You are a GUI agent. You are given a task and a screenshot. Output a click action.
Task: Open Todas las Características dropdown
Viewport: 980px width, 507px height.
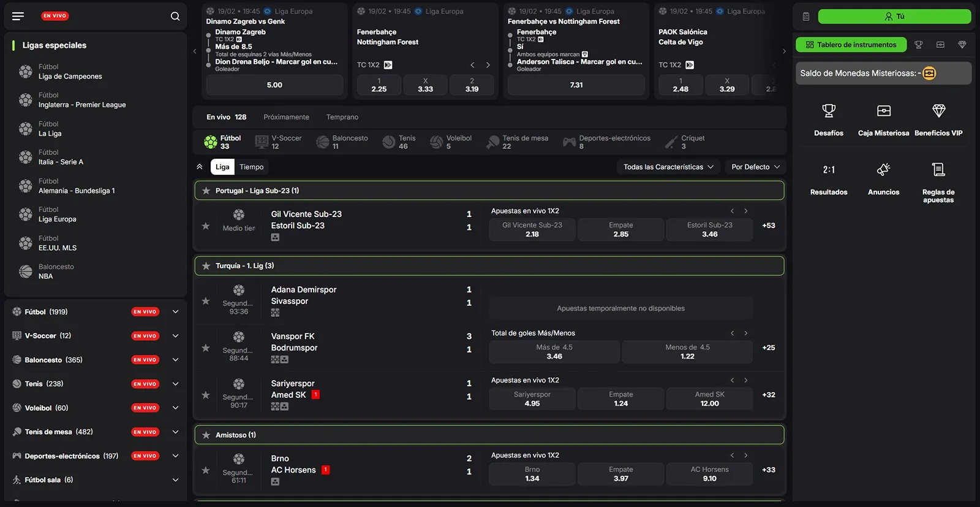(x=669, y=167)
